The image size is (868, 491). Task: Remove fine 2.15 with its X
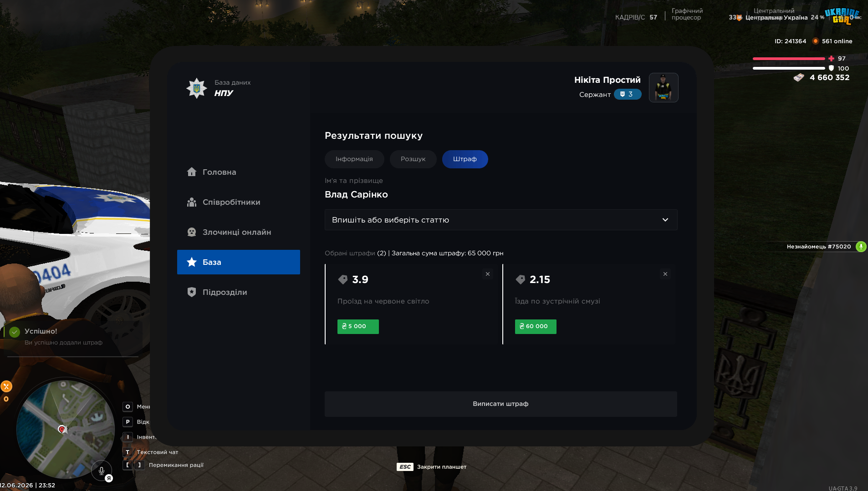665,274
